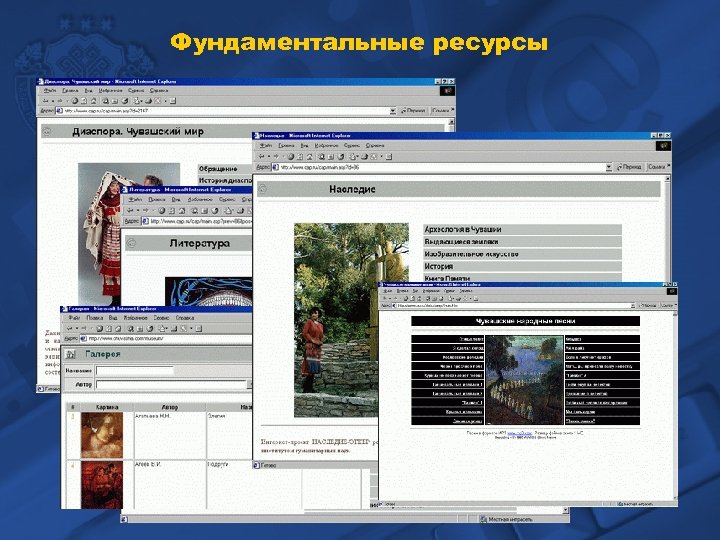The image size is (720, 540).
Task: Click scrollbar up arrow in Наследие window
Action: 667,179
